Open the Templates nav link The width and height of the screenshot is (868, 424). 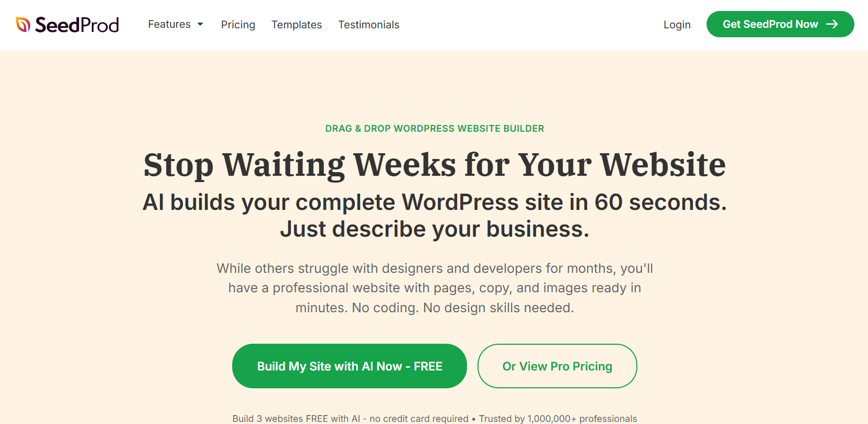(297, 25)
